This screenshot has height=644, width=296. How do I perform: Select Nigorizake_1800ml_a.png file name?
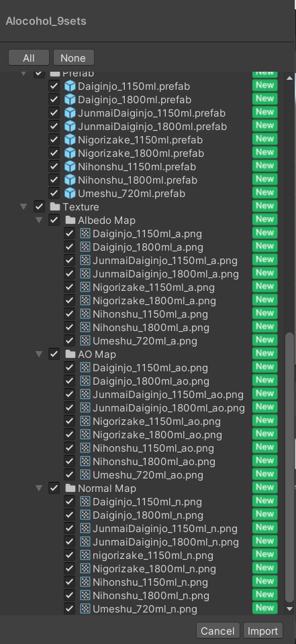[154, 301]
